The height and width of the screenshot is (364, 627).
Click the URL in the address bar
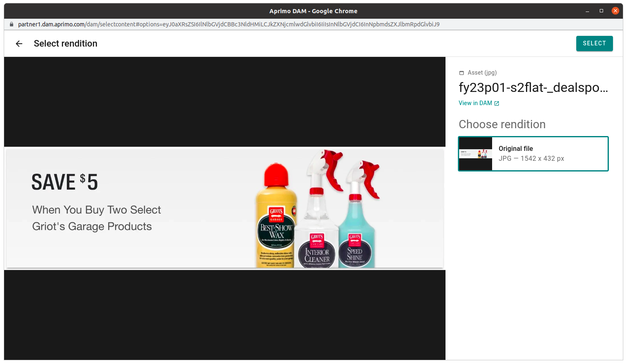coord(229,24)
